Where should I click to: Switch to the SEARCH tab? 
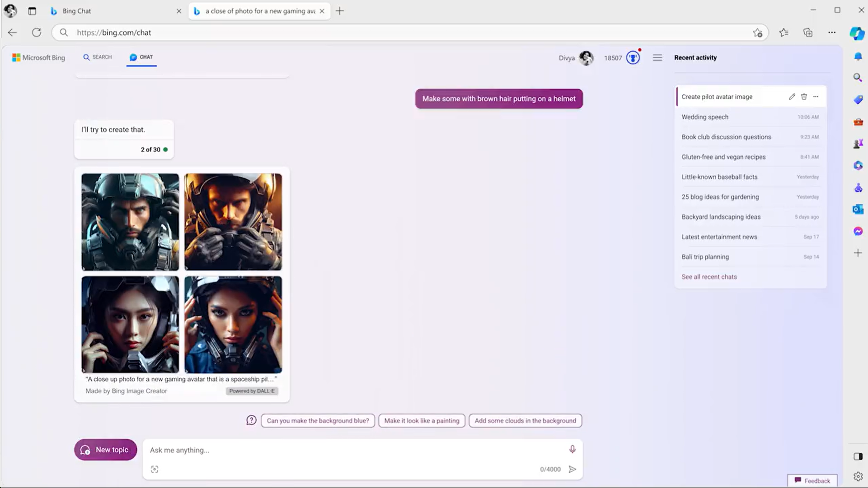tap(97, 57)
